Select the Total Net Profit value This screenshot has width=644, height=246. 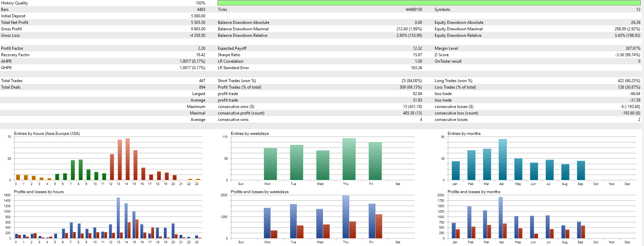tap(198, 22)
